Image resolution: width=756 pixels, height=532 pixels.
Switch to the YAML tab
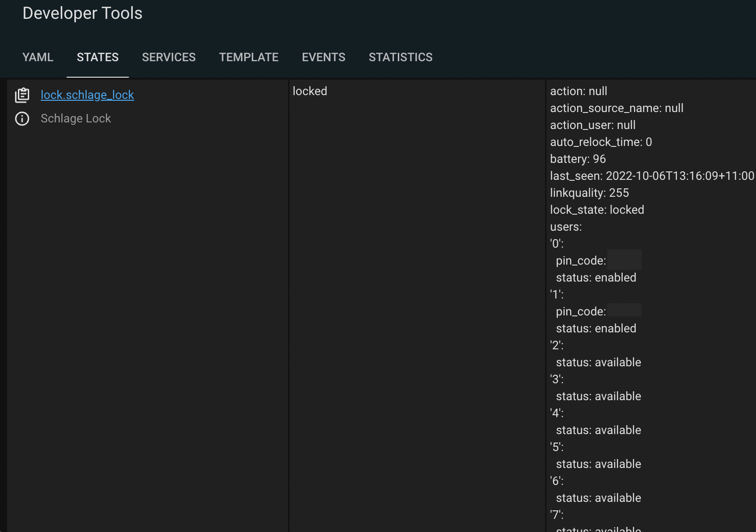click(38, 57)
